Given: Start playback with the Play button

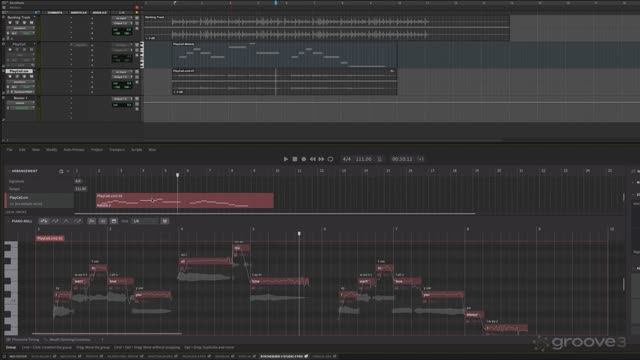Looking at the screenshot, I should point(286,159).
